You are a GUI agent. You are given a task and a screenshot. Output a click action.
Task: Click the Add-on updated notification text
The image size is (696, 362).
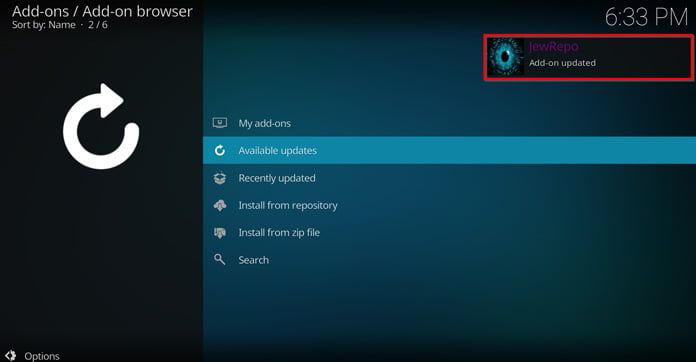point(562,63)
